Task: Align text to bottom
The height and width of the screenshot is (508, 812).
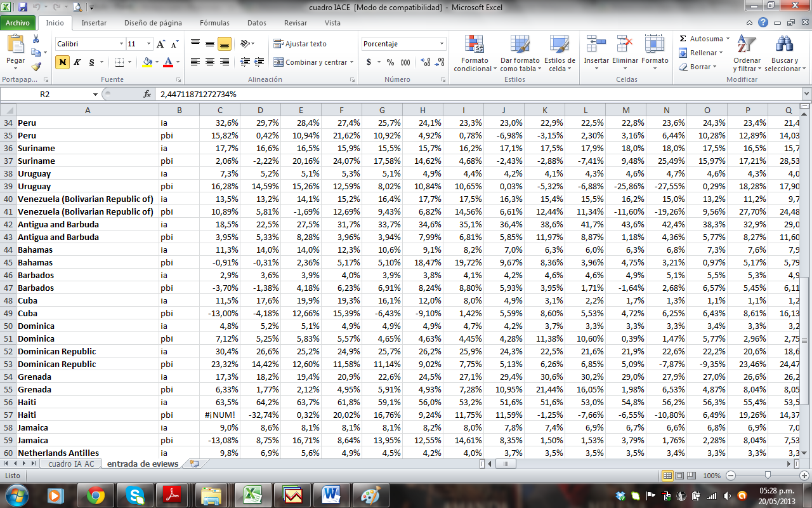Action: point(224,44)
